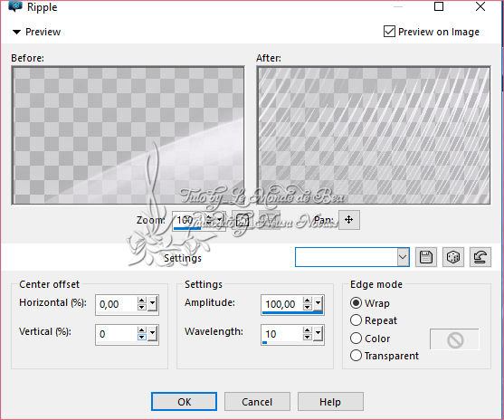
Task: Select the Repeat edge mode
Action: coord(356,320)
